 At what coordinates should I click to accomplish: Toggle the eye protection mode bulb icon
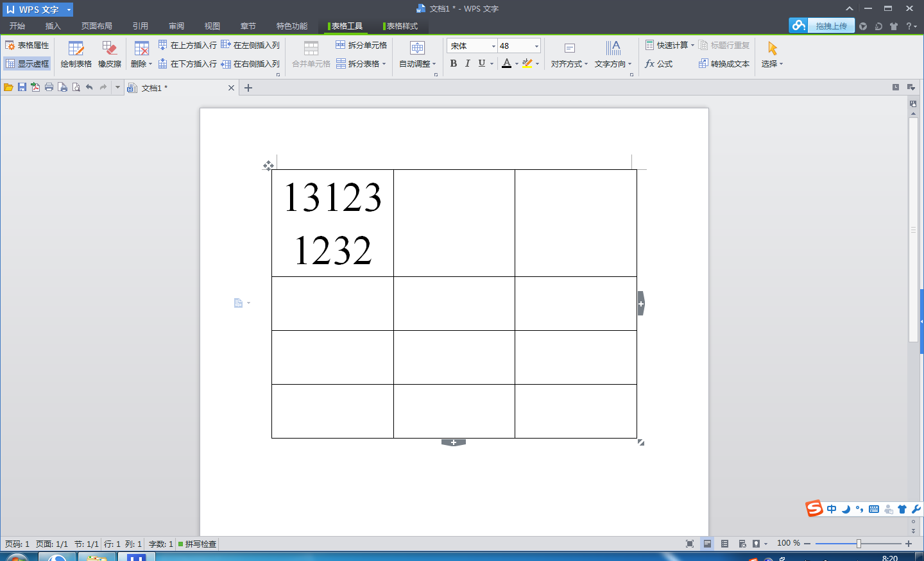tap(757, 544)
